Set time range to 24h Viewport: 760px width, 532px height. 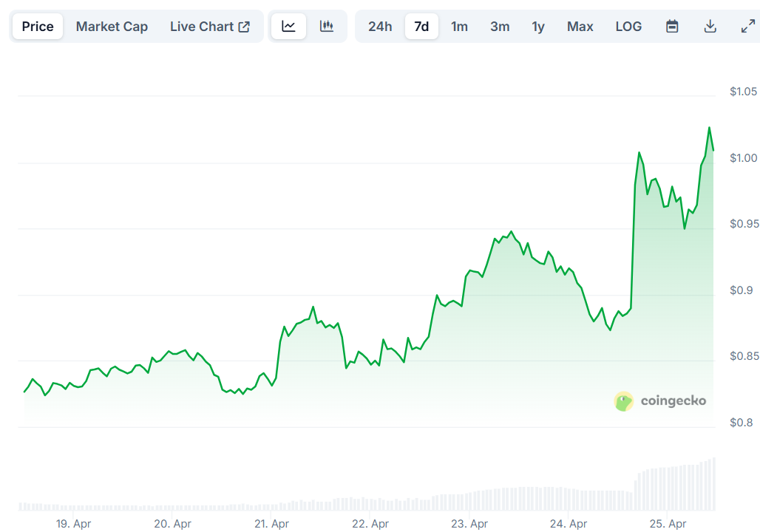point(380,27)
